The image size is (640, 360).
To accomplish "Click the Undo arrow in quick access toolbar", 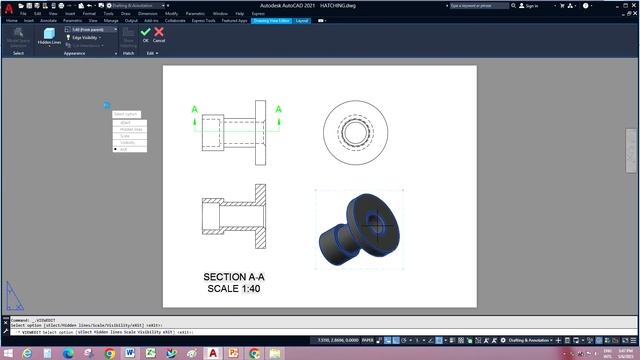I will tap(89, 6).
